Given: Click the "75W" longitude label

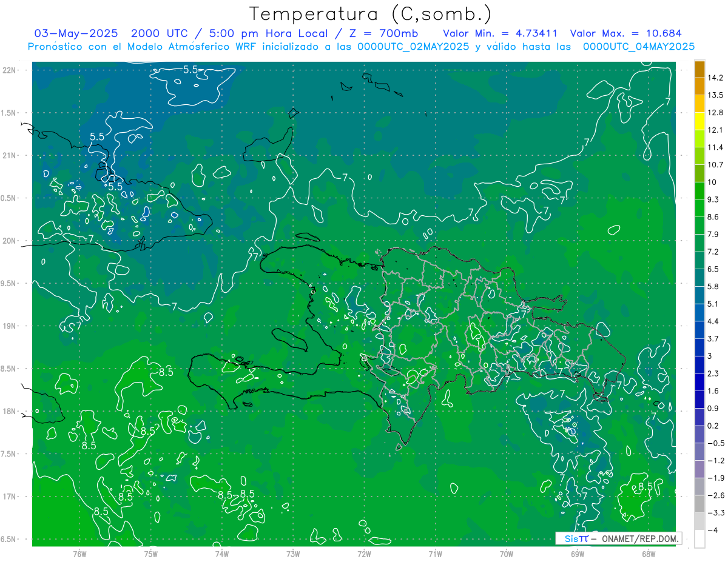Looking at the screenshot, I should 151,554.
